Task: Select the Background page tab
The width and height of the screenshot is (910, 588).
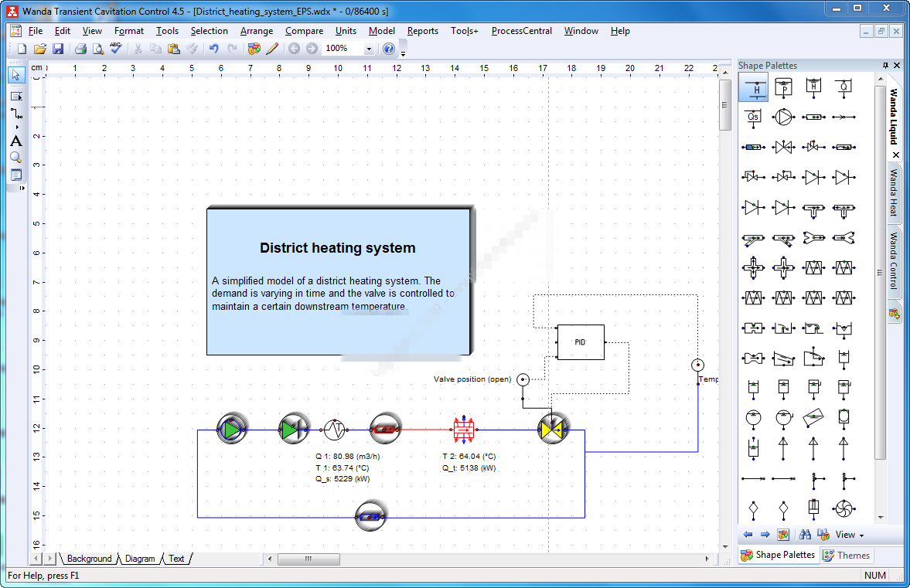Action: [89, 559]
